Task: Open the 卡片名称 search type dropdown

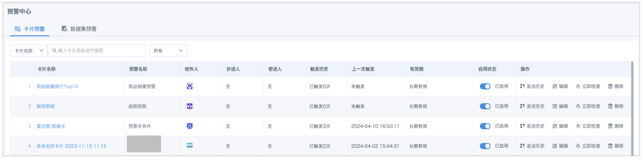Action: pyautogui.click(x=29, y=51)
